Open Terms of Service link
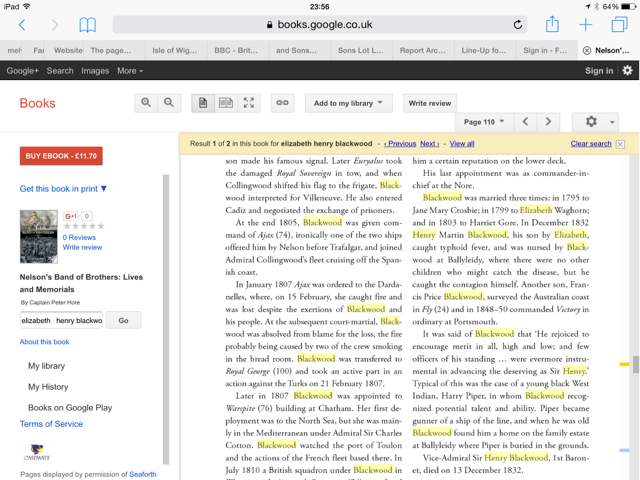This screenshot has width=640, height=480. 51,424
